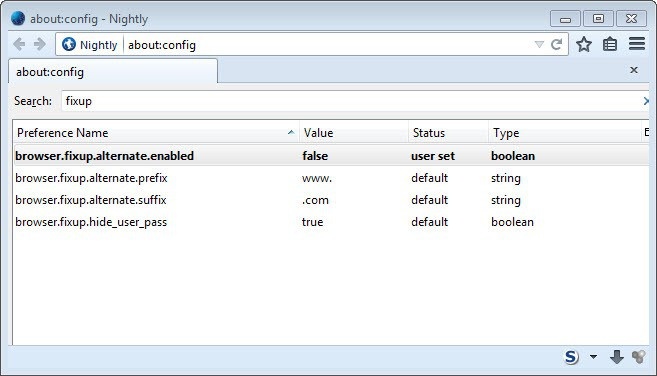Click the false value cell
Viewport: 657px width, 376px height.
point(315,156)
